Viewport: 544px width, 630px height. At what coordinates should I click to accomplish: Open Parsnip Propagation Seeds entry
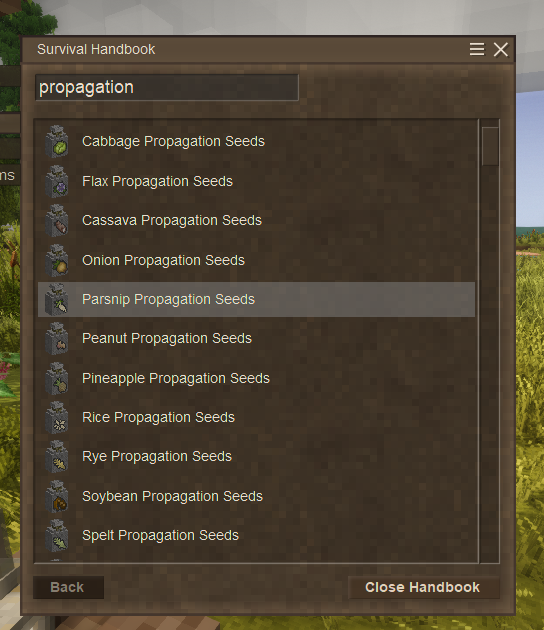256,299
